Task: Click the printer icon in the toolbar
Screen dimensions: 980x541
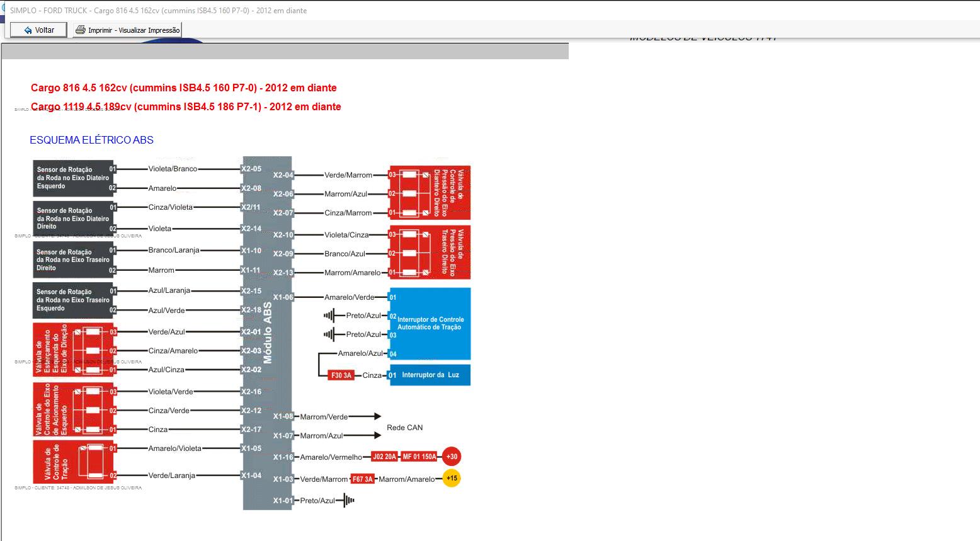Action: click(80, 30)
